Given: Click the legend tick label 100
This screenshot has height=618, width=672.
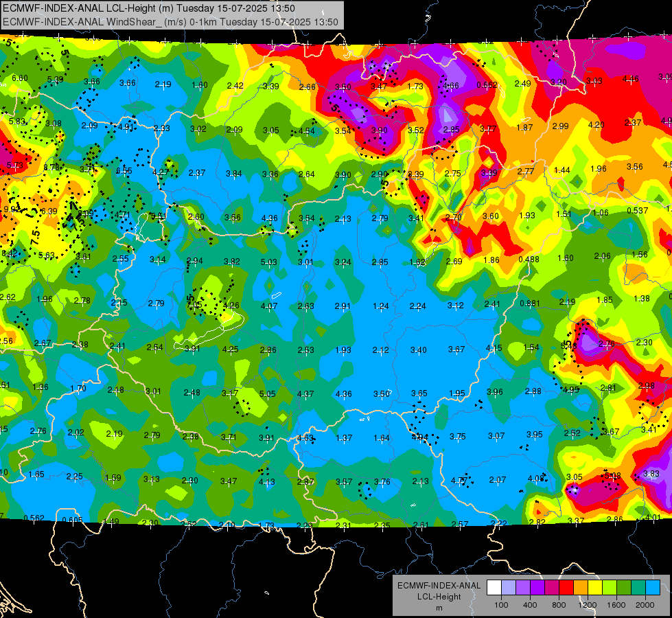Looking at the screenshot, I should coord(502,605).
